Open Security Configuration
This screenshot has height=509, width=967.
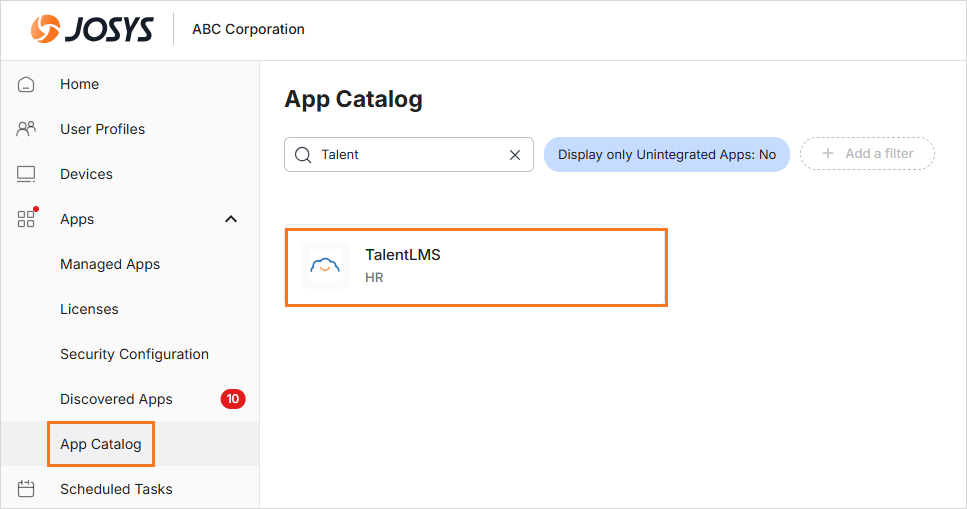(134, 354)
